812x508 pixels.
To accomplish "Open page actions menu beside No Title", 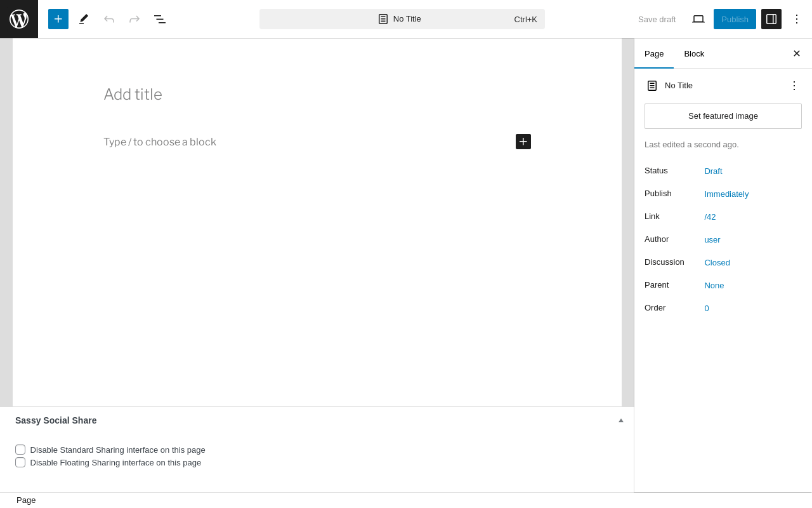I will pos(794,86).
